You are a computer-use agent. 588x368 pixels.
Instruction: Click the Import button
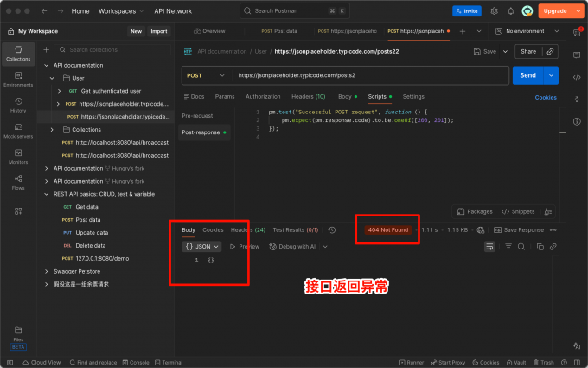pyautogui.click(x=159, y=31)
